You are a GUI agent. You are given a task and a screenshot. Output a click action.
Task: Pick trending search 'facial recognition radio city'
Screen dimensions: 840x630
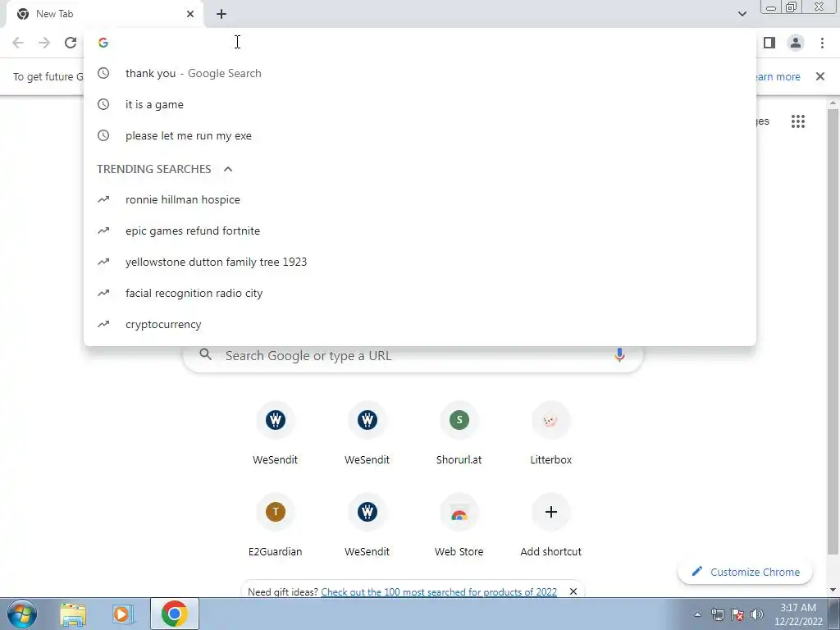420,293
